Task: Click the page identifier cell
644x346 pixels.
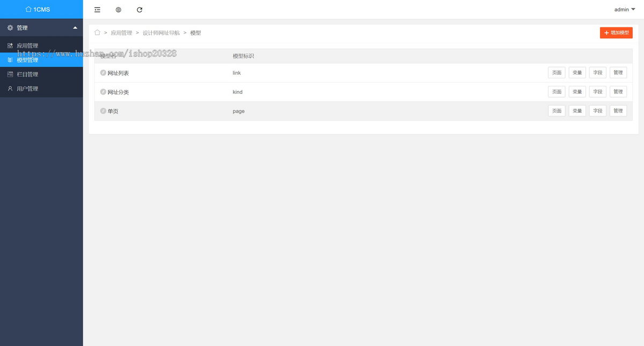Action: (x=239, y=111)
